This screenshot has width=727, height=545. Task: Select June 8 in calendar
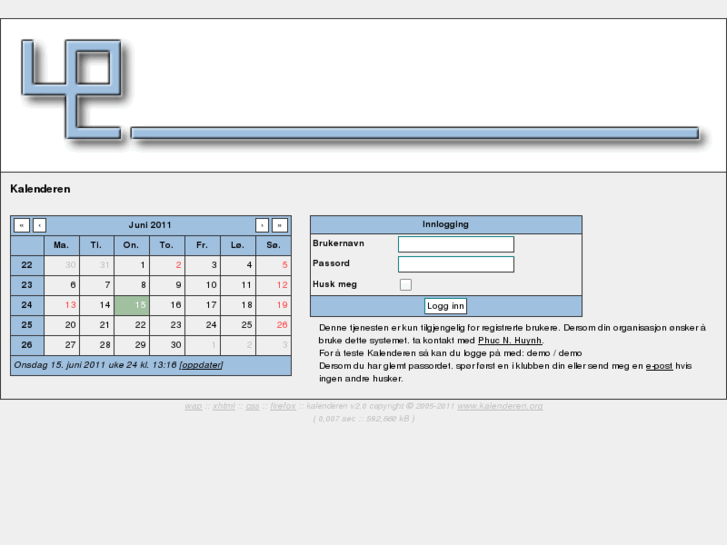132,285
